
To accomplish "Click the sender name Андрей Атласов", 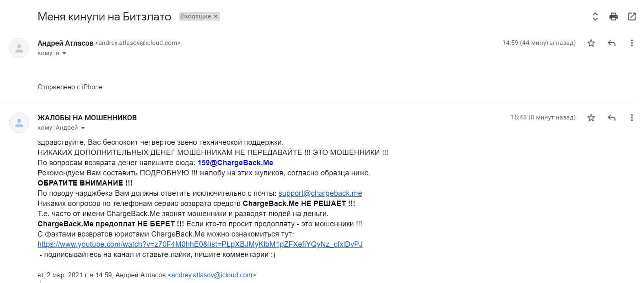I will (x=65, y=43).
